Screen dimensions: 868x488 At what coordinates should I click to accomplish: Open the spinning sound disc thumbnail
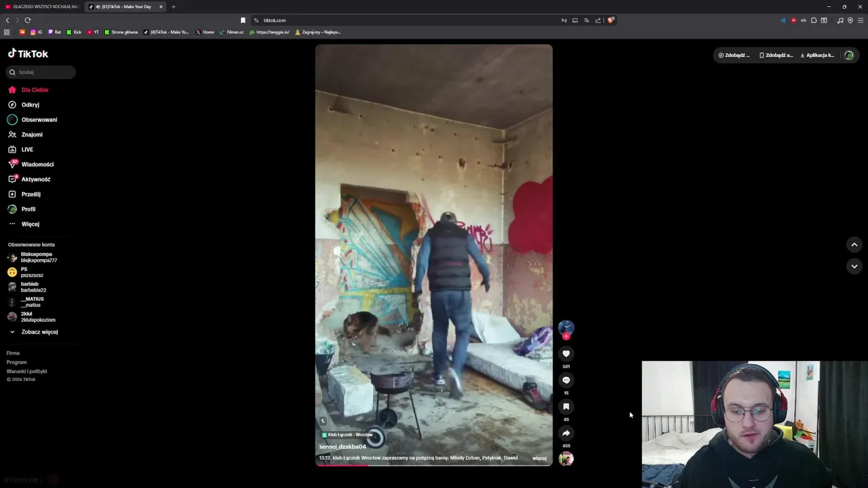coord(566,459)
